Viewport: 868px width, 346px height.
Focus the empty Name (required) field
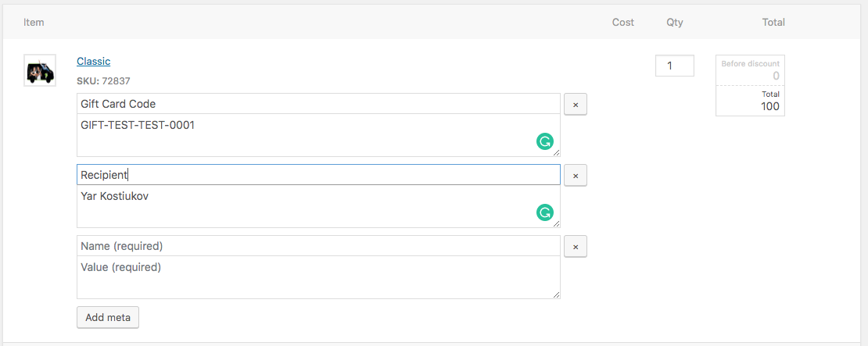tap(318, 246)
